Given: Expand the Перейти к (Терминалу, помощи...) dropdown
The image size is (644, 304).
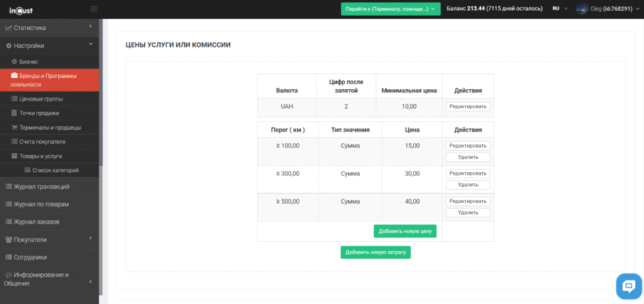Looking at the screenshot, I should [390, 9].
